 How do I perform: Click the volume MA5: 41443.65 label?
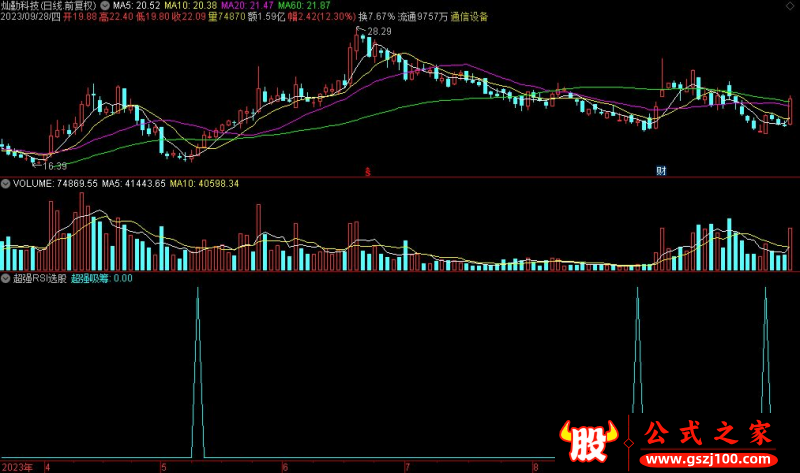[134, 184]
